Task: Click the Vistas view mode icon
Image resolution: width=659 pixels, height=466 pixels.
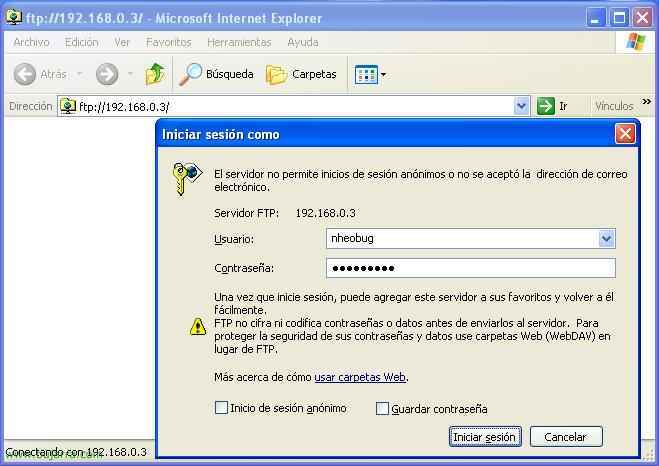Action: coord(366,75)
